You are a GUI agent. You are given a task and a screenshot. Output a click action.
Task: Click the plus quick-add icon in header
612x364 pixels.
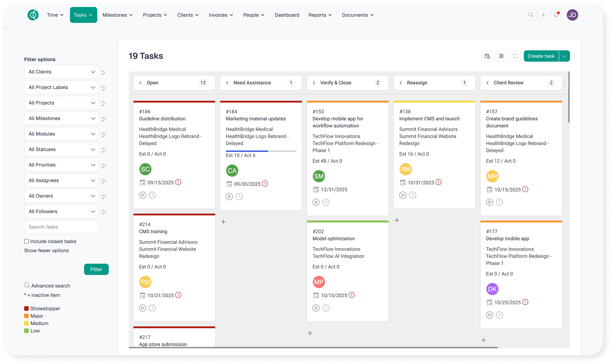(x=543, y=15)
